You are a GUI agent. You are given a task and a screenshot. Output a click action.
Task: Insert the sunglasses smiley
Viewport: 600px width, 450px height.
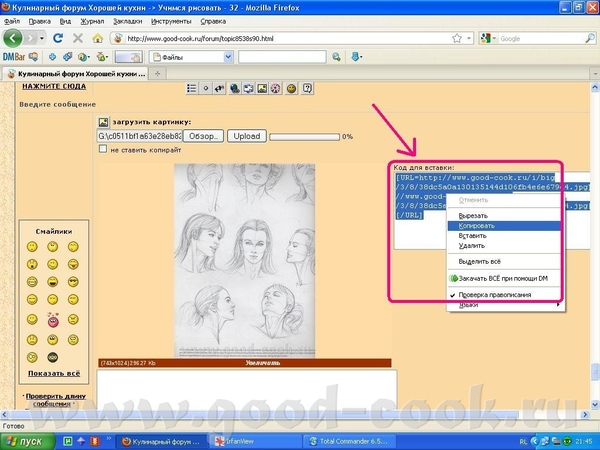pos(73,282)
